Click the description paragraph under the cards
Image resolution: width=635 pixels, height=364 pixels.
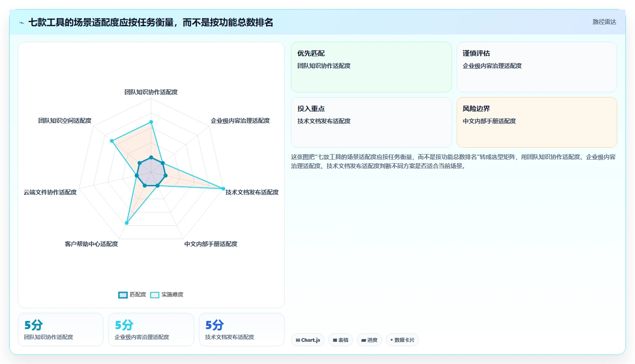click(x=453, y=161)
